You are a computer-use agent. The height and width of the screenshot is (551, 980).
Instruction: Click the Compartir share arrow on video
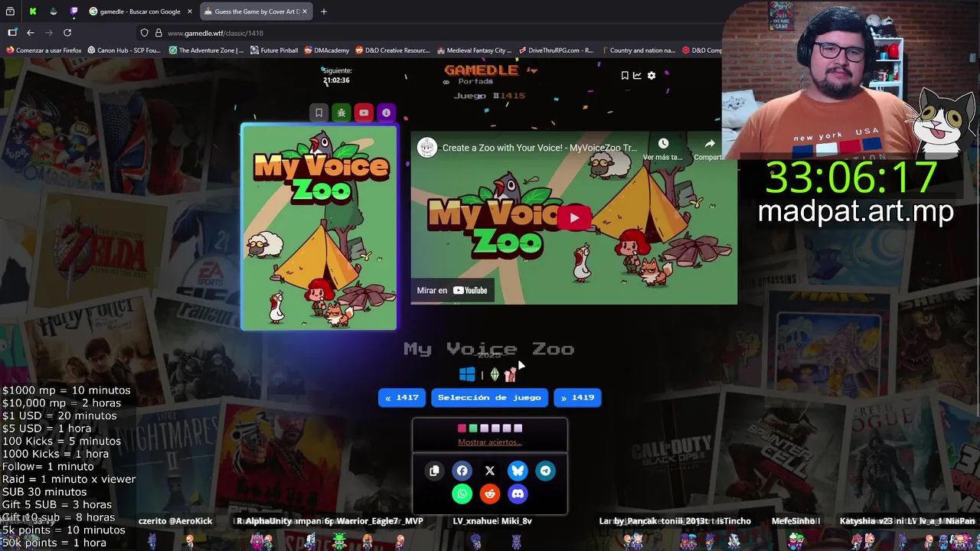click(x=710, y=144)
